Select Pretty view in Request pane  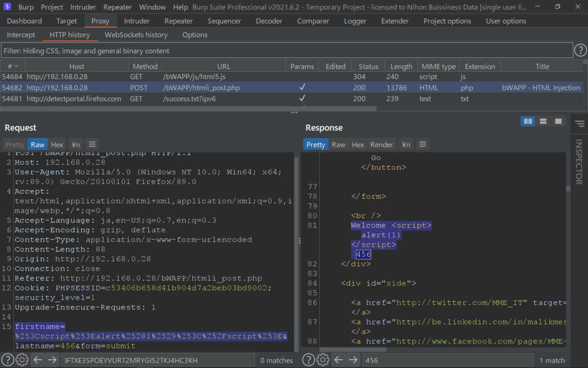tap(15, 144)
